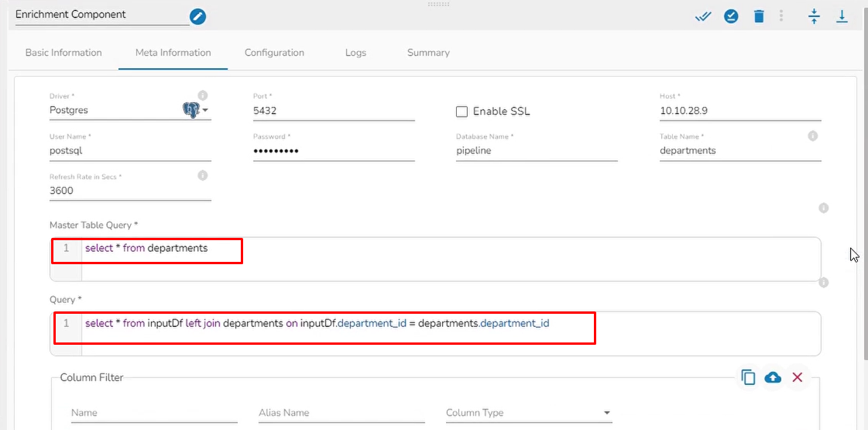Screen dimensions: 868x430
Task: Click the download arrow icon at top right
Action: point(842,16)
